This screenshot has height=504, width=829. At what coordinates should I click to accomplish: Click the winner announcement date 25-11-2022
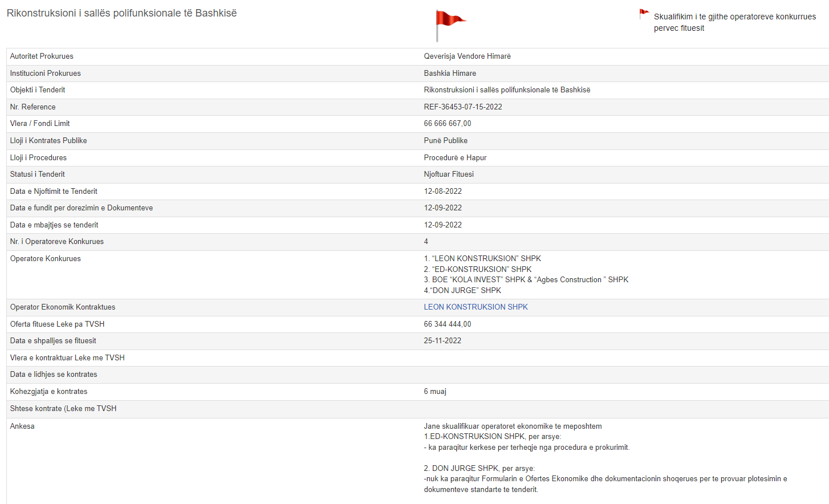pyautogui.click(x=442, y=341)
